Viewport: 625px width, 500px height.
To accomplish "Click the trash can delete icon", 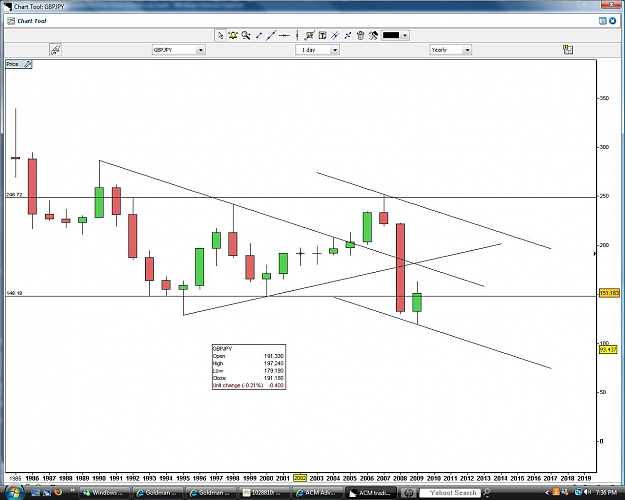I will point(360,35).
